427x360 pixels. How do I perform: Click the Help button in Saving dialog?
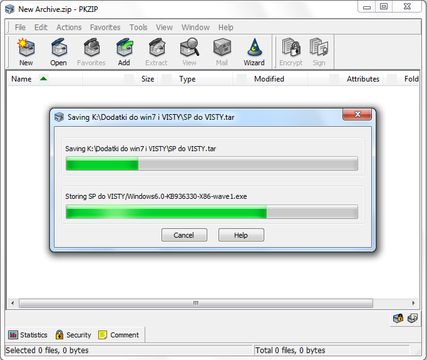241,235
